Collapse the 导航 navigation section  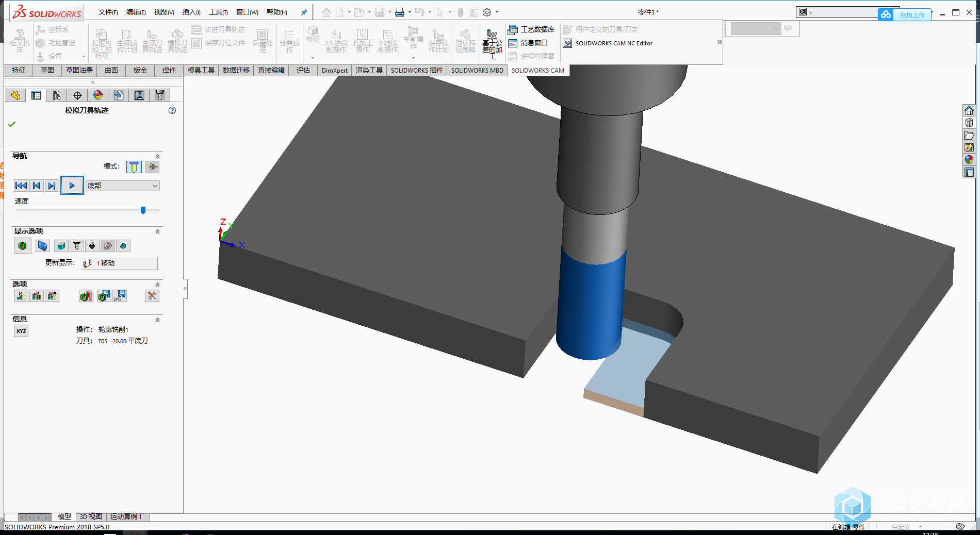pos(158,156)
